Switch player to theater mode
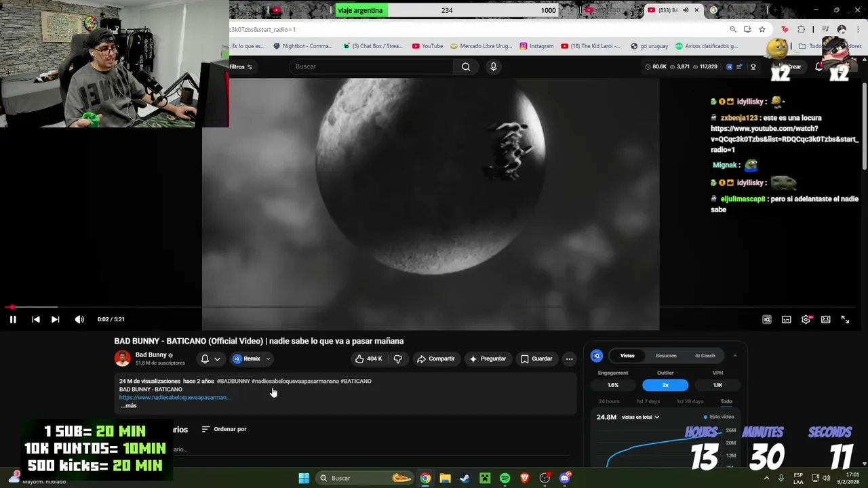 (826, 319)
